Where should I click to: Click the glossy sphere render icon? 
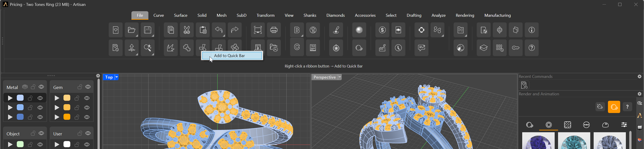pos(359,30)
